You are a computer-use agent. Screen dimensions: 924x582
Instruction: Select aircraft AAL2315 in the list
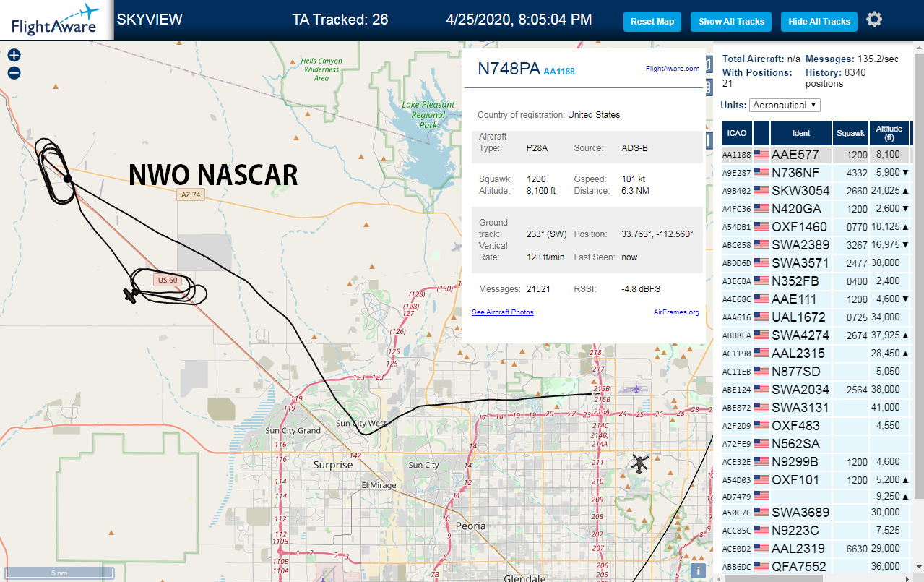(799, 354)
